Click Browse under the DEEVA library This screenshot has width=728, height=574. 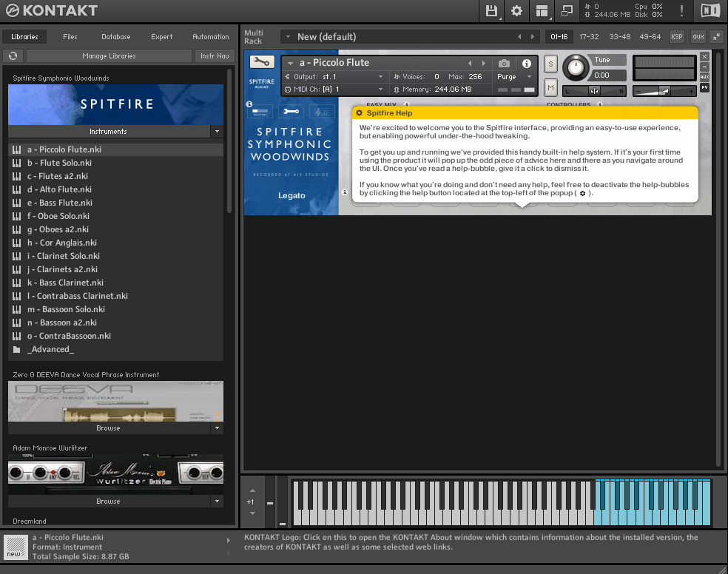tap(108, 428)
